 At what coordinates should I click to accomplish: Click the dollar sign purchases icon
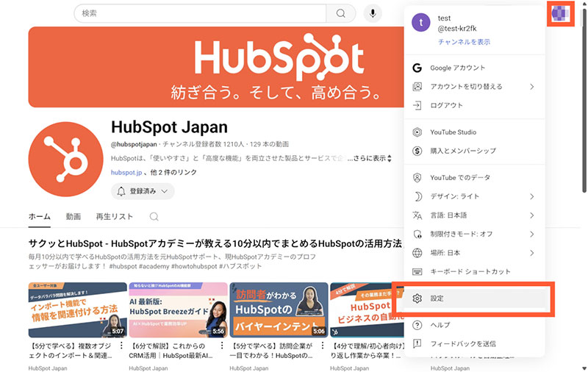417,151
